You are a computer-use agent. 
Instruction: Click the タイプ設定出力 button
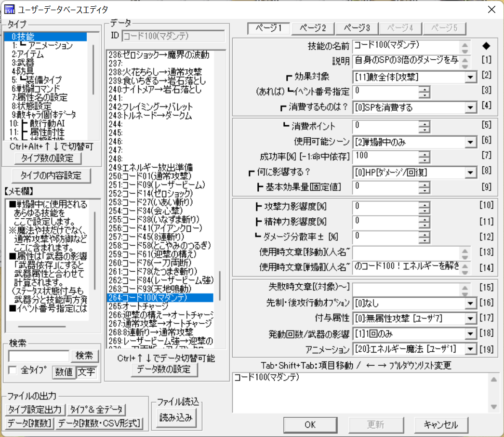point(35,410)
